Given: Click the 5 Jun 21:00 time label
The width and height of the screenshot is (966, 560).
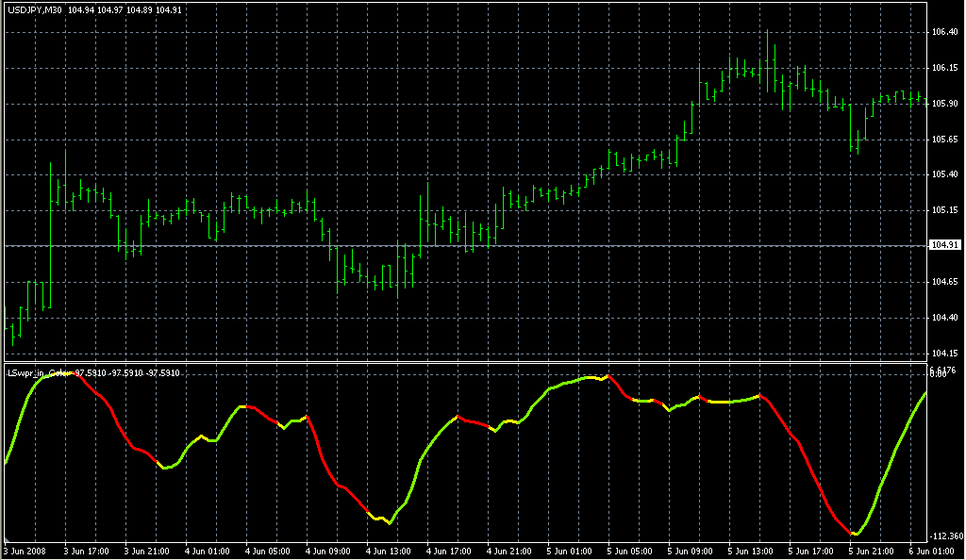Looking at the screenshot, I should [x=873, y=552].
